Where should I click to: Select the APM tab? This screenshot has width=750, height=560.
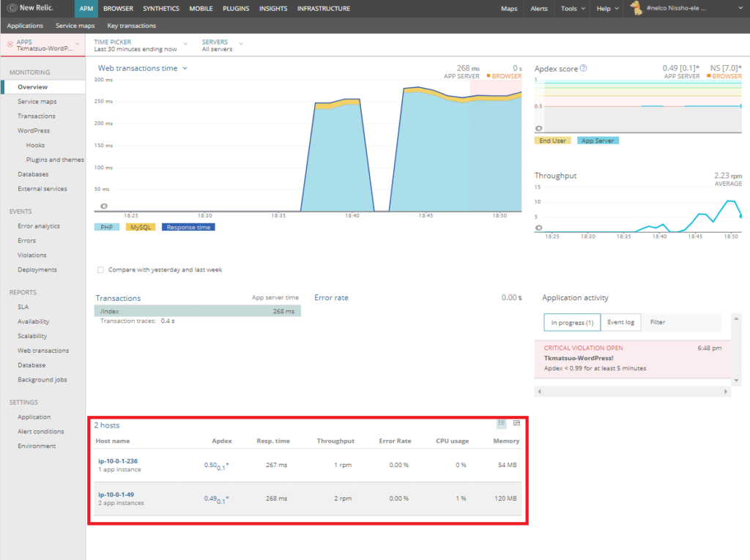[86, 9]
